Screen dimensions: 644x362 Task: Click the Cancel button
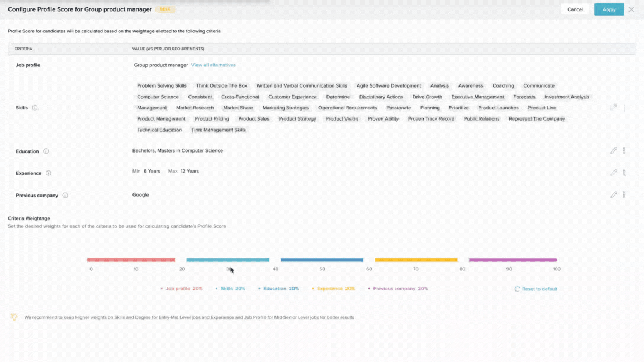pyautogui.click(x=575, y=9)
